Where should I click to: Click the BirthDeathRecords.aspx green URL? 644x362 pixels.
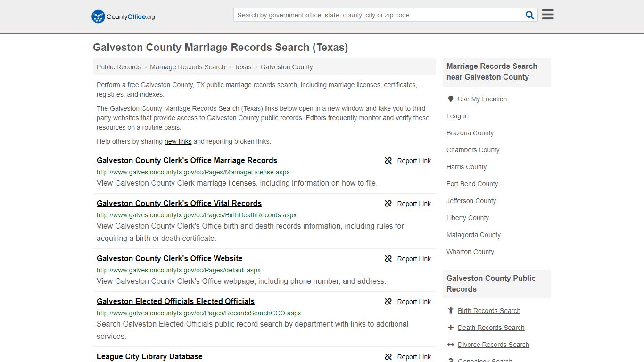(x=197, y=215)
